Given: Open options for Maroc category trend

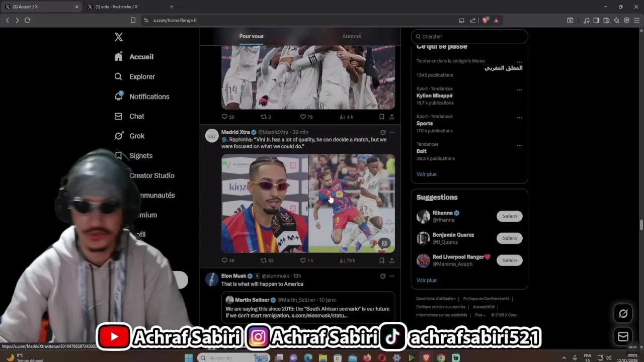Looking at the screenshot, I should click(519, 62).
